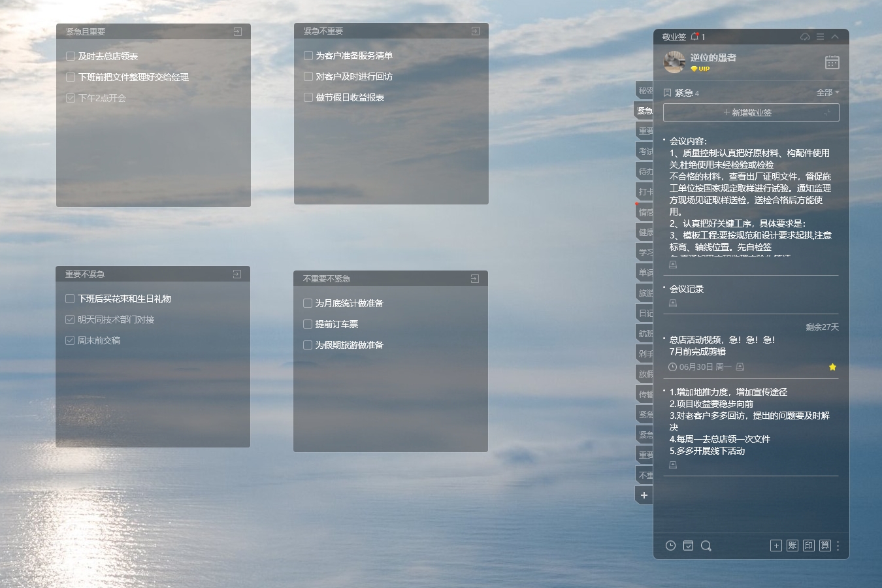
Task: Click the star on the 总店活动视频 note
Action: tap(832, 367)
